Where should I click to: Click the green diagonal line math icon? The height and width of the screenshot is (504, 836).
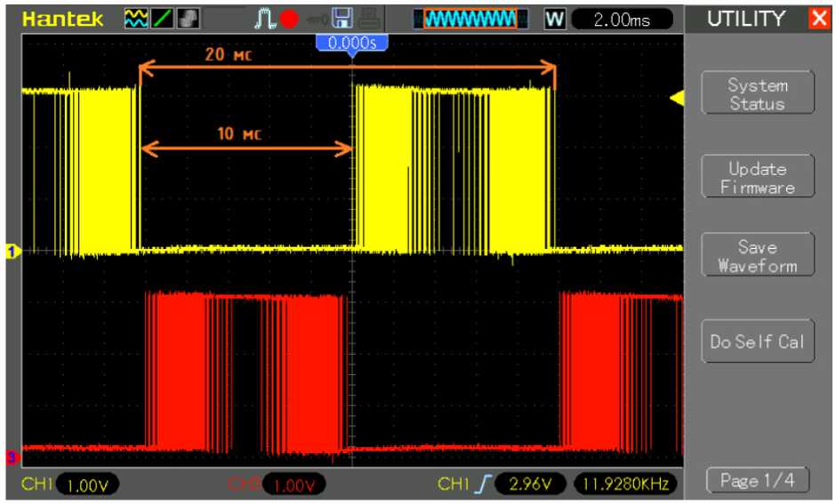(161, 19)
